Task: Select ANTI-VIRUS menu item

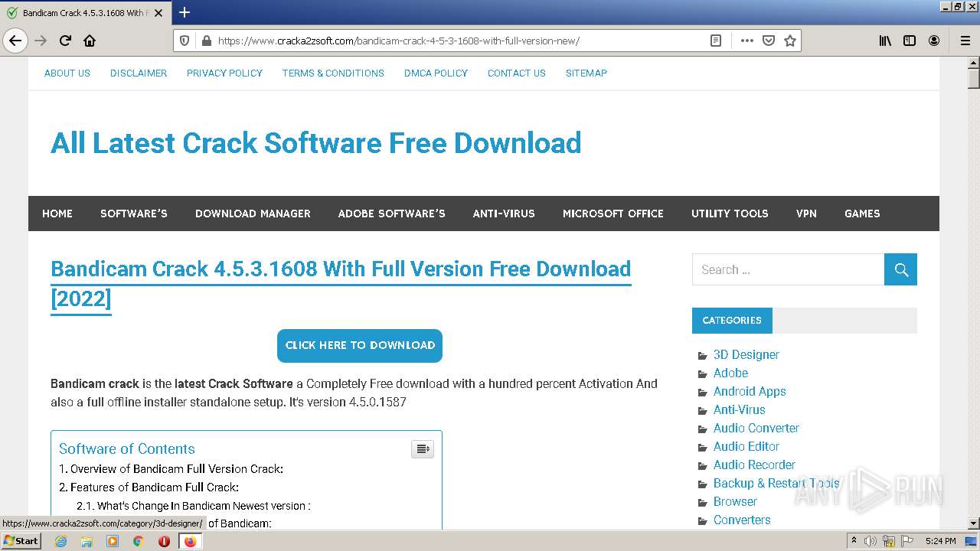Action: [504, 214]
